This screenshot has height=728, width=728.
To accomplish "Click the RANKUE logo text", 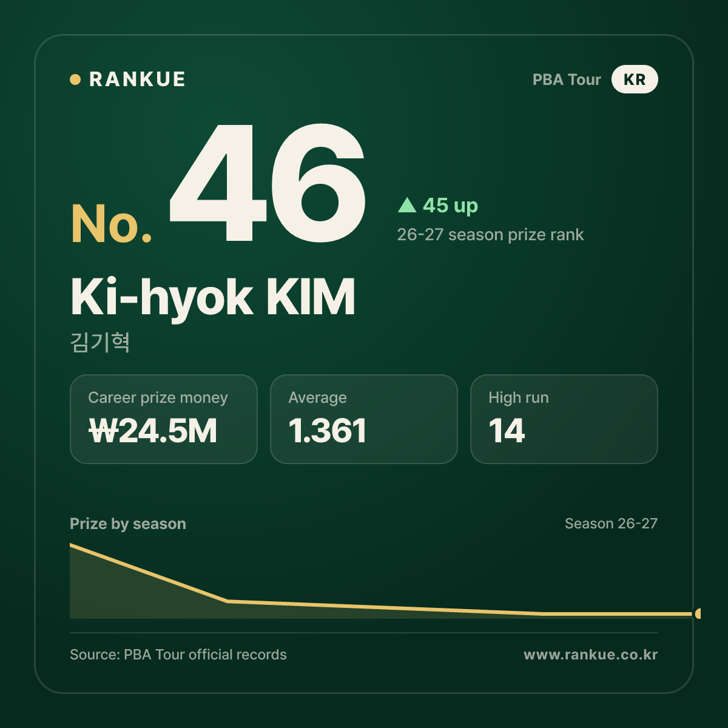I will click(x=137, y=79).
